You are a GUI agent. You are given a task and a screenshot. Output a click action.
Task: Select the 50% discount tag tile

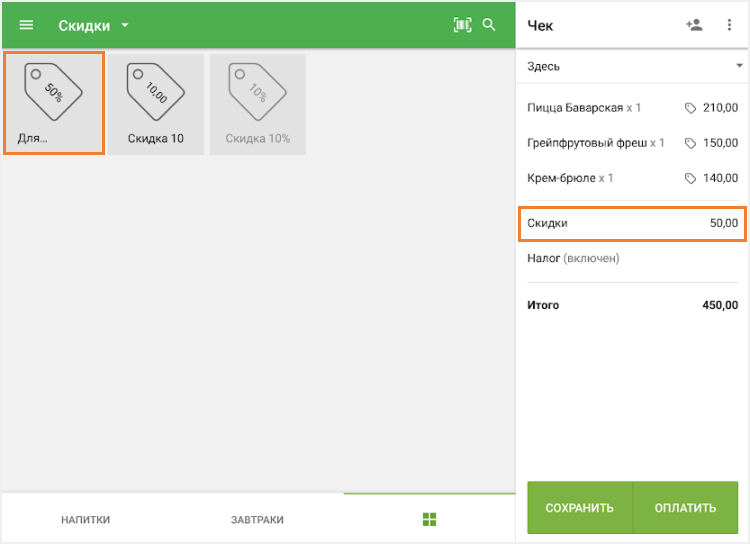click(x=54, y=103)
